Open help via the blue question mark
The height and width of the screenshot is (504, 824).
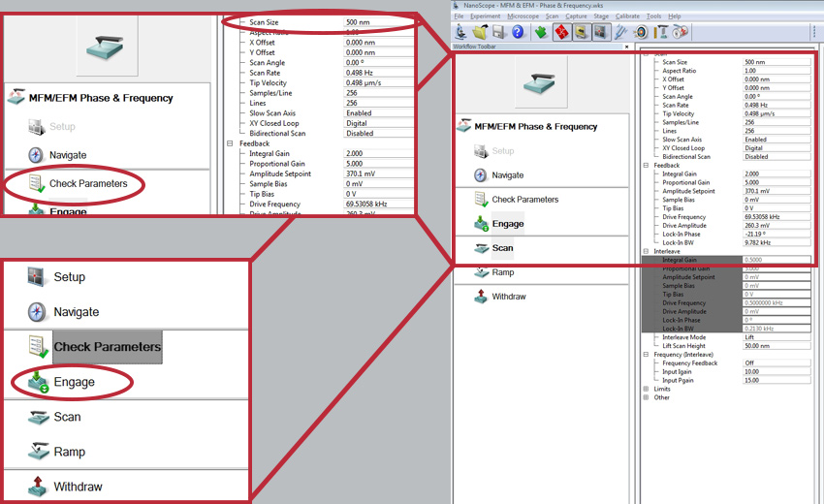click(518, 32)
